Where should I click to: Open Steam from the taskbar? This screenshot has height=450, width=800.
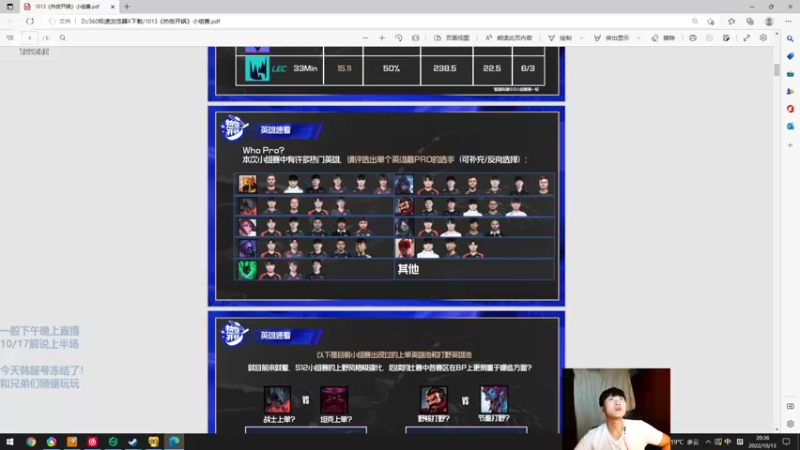point(133,442)
